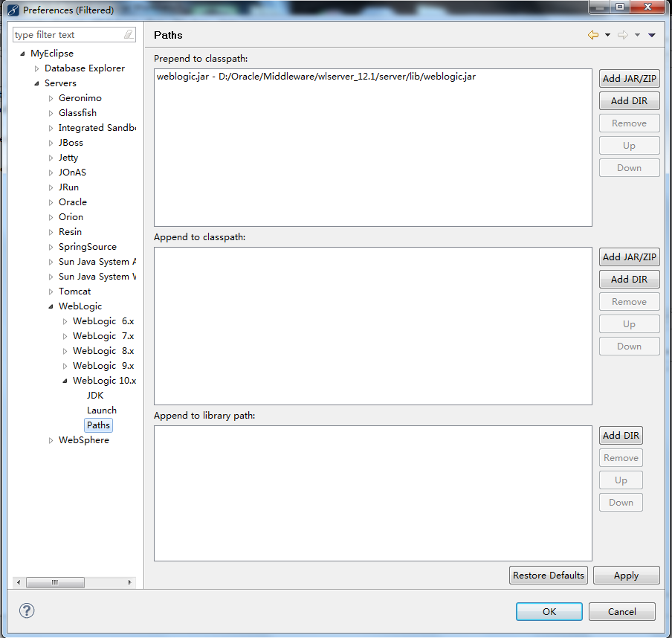
Task: Expand the Jetty server node
Action: click(51, 158)
